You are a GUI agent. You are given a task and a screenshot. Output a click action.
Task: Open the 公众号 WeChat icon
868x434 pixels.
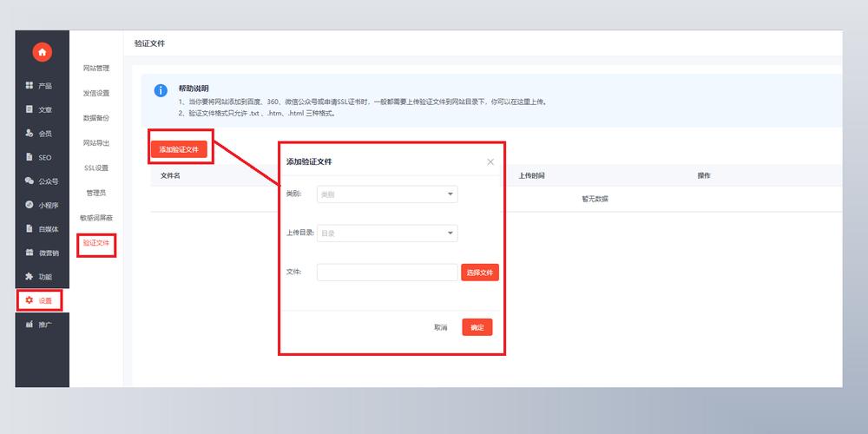(30, 181)
